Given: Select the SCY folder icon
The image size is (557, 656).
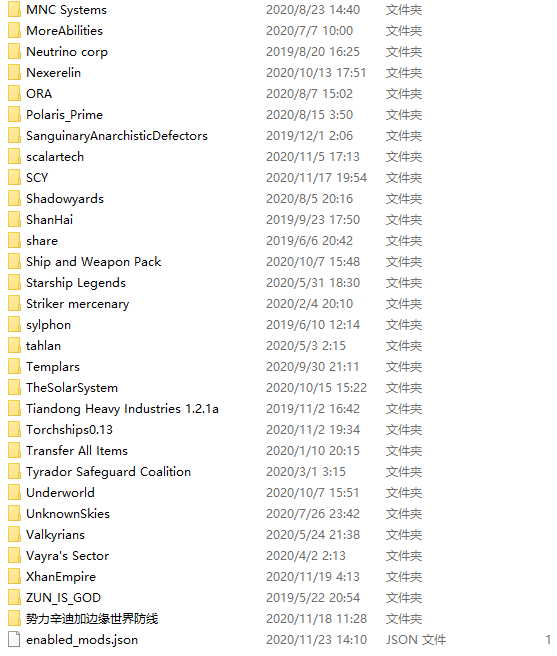Looking at the screenshot, I should click(x=14, y=177).
